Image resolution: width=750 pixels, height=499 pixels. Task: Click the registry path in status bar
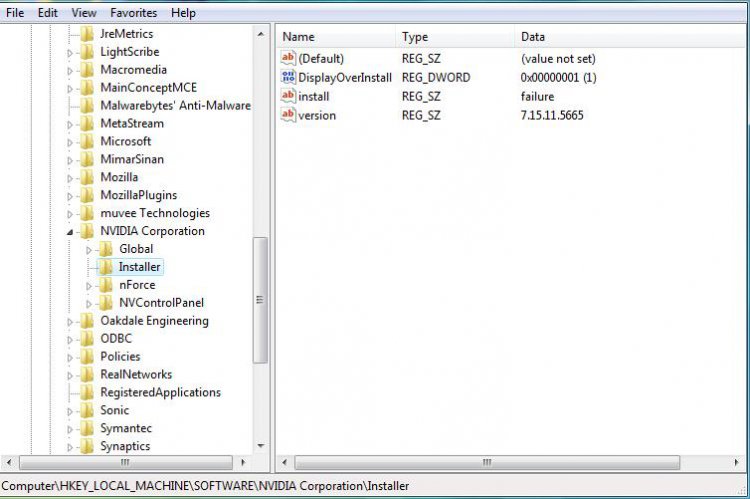[205, 486]
